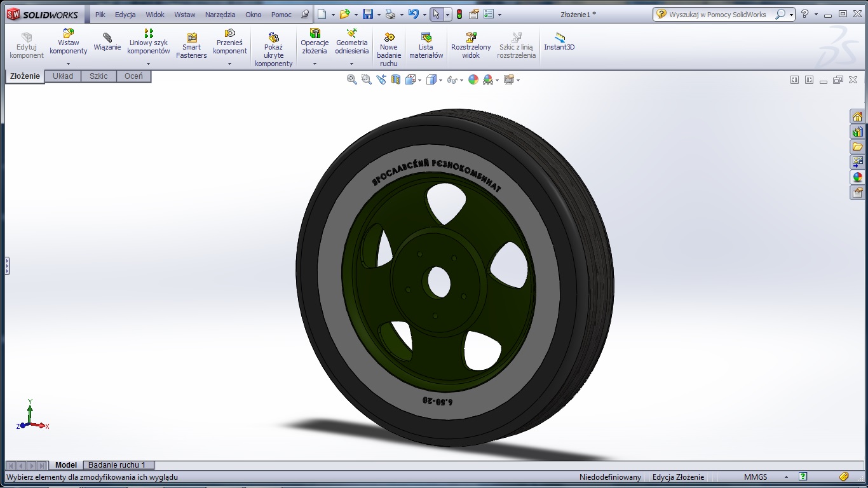Click Hide/Show items glasses icon
The width and height of the screenshot is (868, 488).
pos(452,79)
